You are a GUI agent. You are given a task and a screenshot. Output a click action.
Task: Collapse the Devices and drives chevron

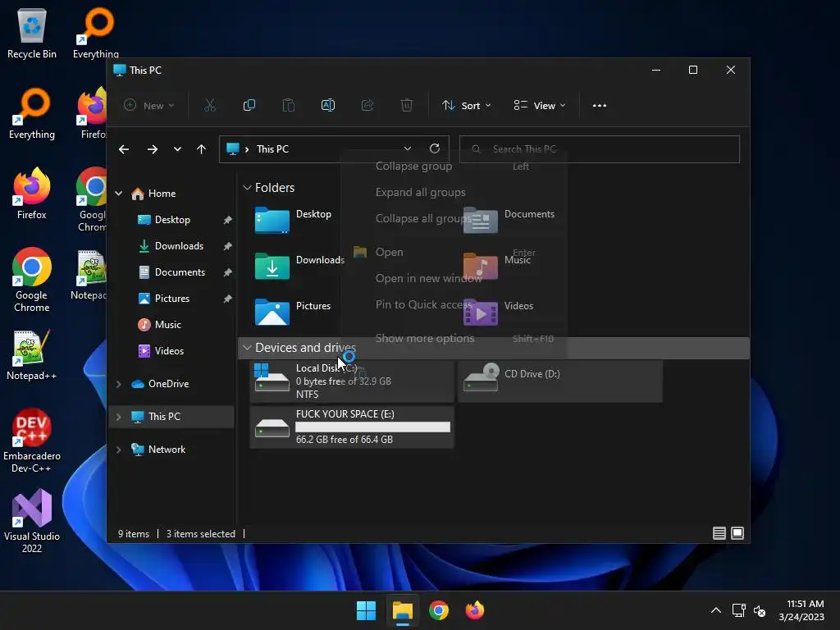[247, 348]
